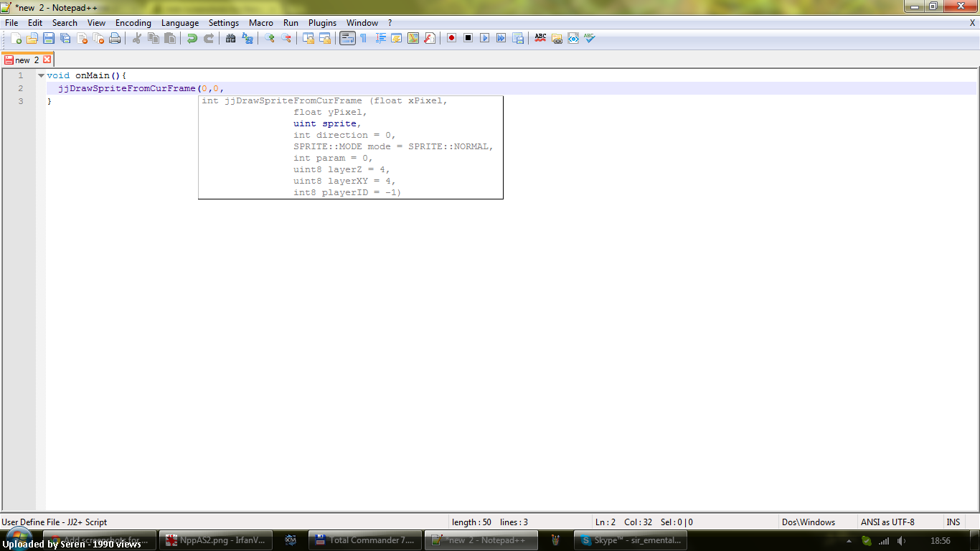Save the document with the floppy icon
The width and height of the screenshot is (980, 551).
pos(49,38)
